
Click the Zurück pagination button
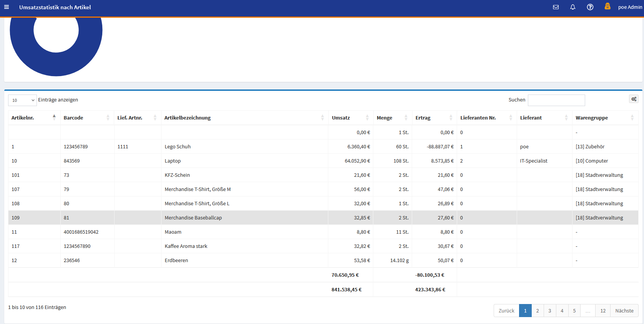tap(506, 311)
